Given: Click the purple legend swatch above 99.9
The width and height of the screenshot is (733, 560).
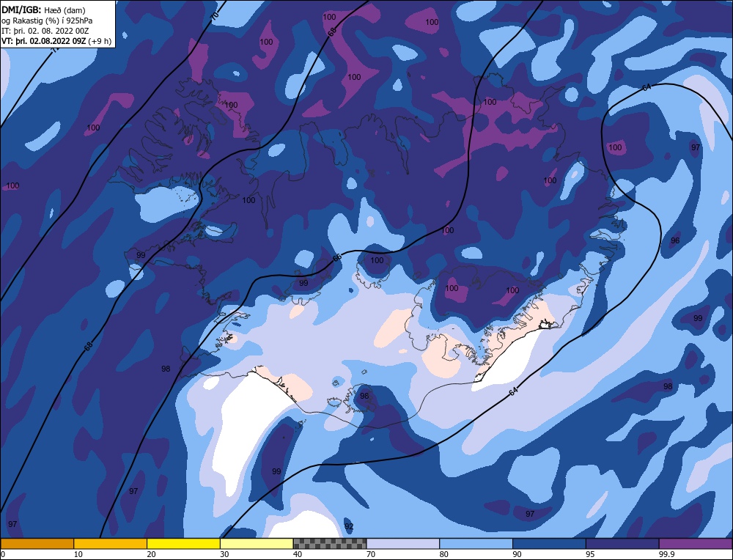Looking at the screenshot, I should click(x=696, y=543).
